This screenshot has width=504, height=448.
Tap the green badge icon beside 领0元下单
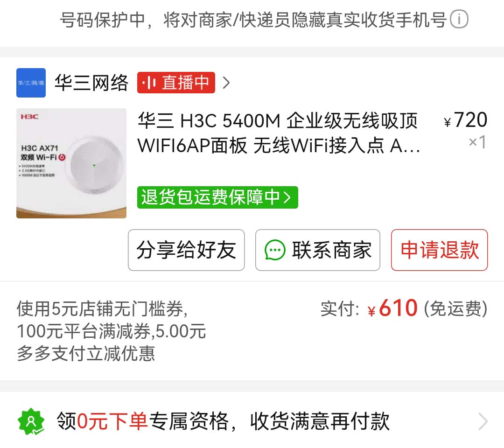coord(31,421)
